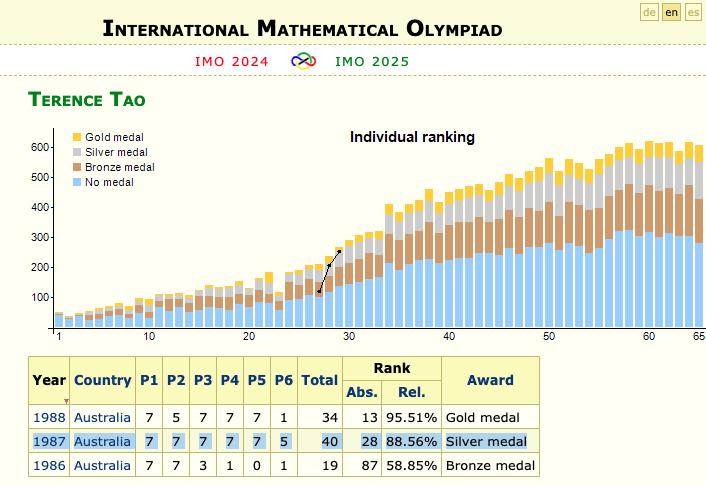
Task: Click the total score '34' cell
Action: point(320,418)
